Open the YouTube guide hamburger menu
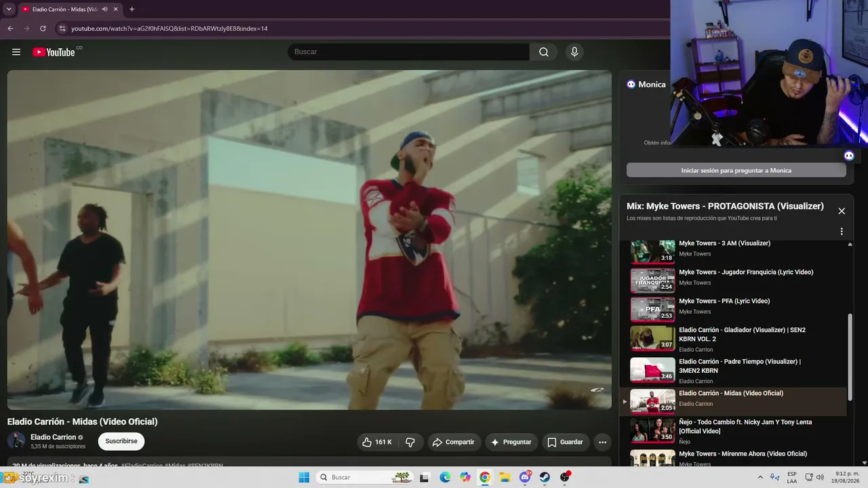 pos(16,52)
